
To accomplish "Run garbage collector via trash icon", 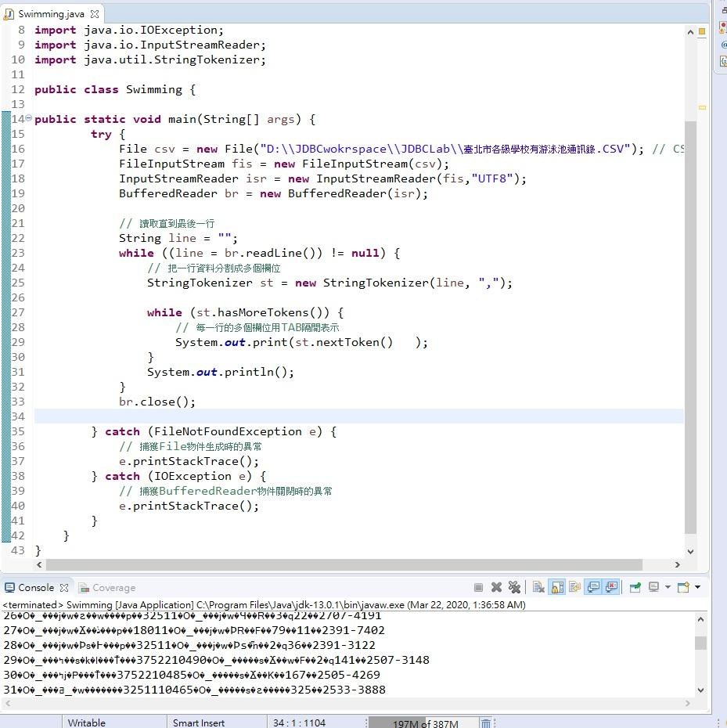I will tap(485, 723).
